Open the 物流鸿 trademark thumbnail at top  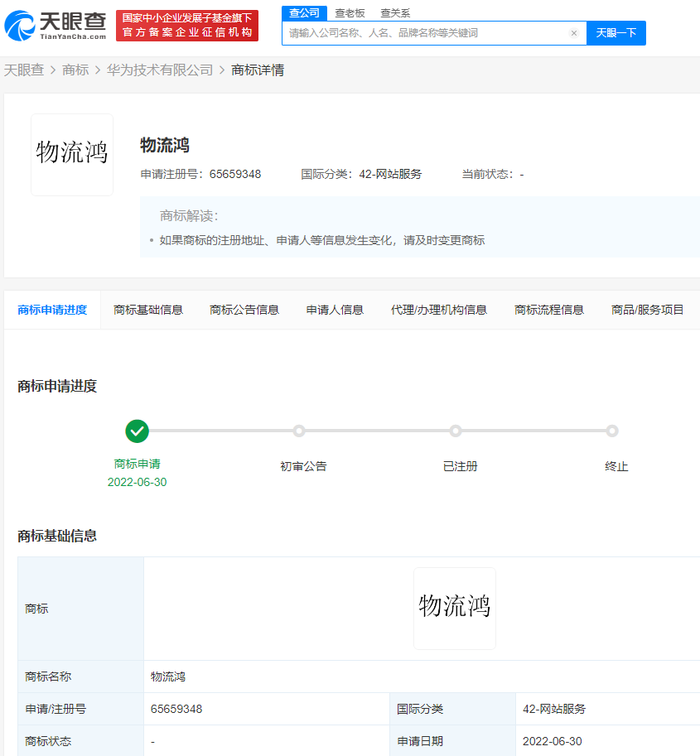[x=72, y=155]
